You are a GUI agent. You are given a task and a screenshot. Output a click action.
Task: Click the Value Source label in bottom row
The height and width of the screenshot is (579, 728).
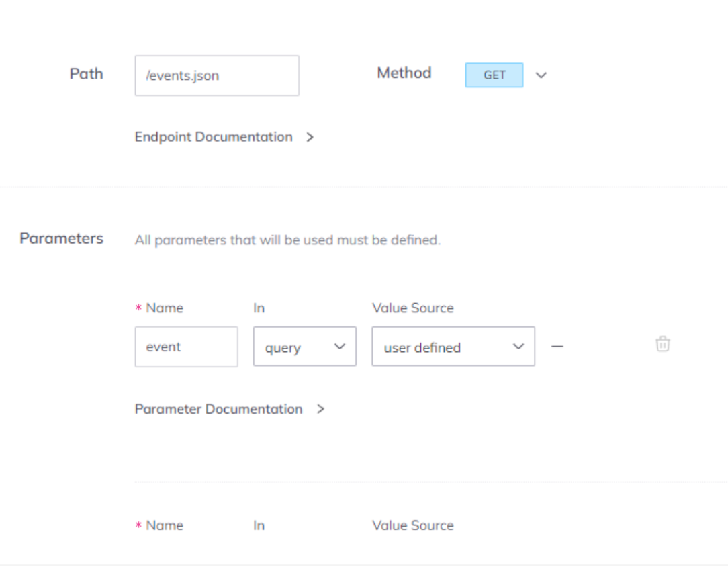coord(412,525)
